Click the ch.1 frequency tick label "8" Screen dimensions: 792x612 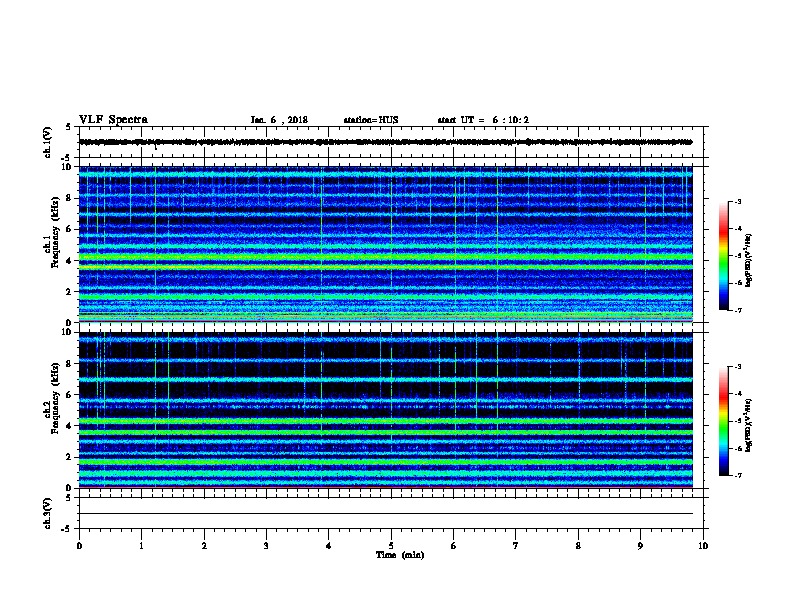[x=70, y=198]
